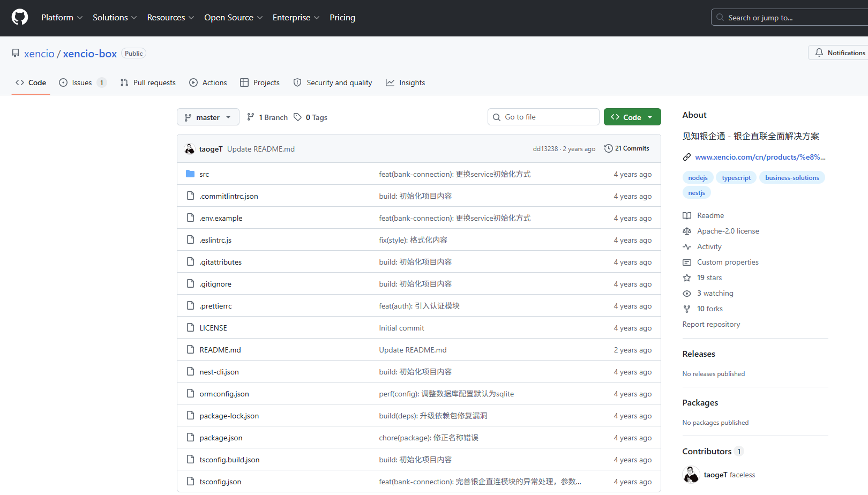Click the scale icon beside Apache-2.0 license
Image resolution: width=868 pixels, height=495 pixels.
pos(687,231)
